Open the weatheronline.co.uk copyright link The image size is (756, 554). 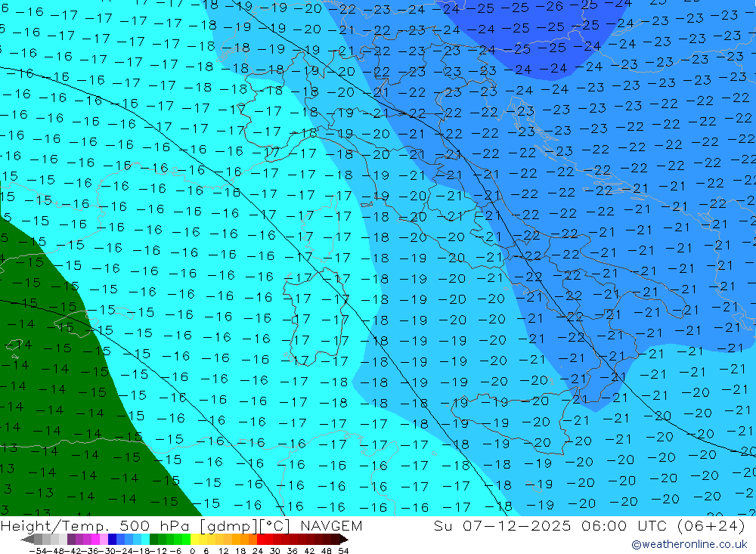(x=689, y=544)
